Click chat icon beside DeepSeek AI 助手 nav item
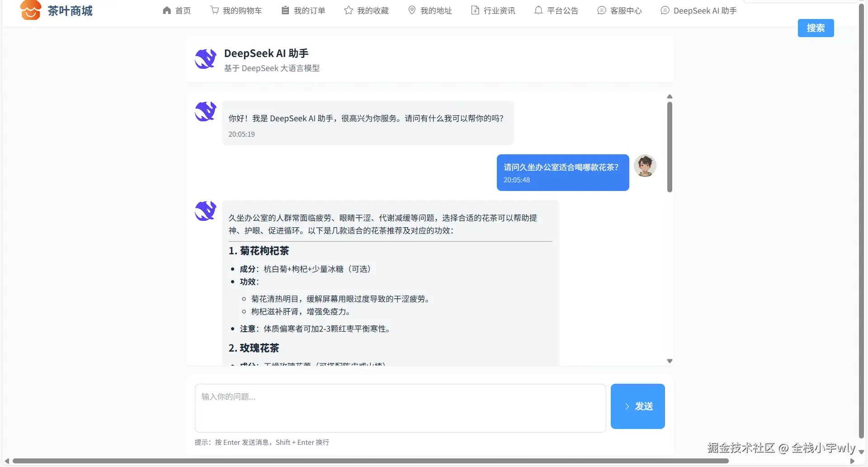The width and height of the screenshot is (868, 467). point(665,10)
